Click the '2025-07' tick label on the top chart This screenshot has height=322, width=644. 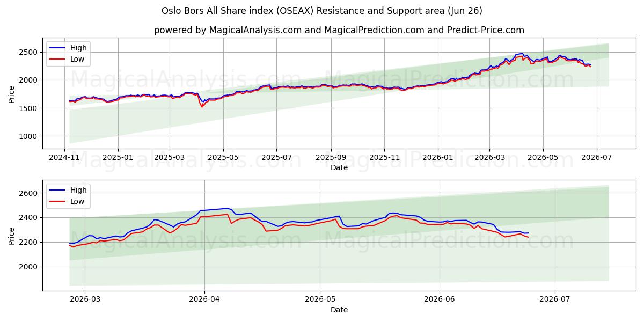[276, 157]
